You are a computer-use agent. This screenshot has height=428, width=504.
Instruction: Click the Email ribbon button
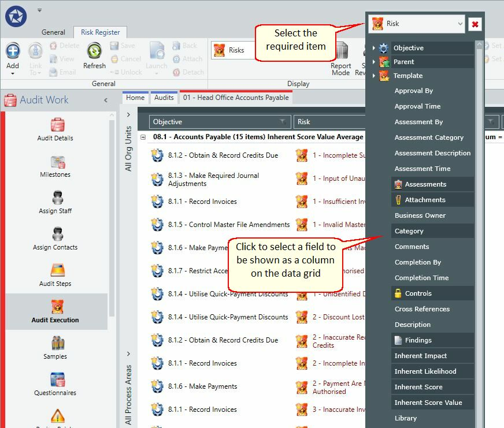click(62, 72)
